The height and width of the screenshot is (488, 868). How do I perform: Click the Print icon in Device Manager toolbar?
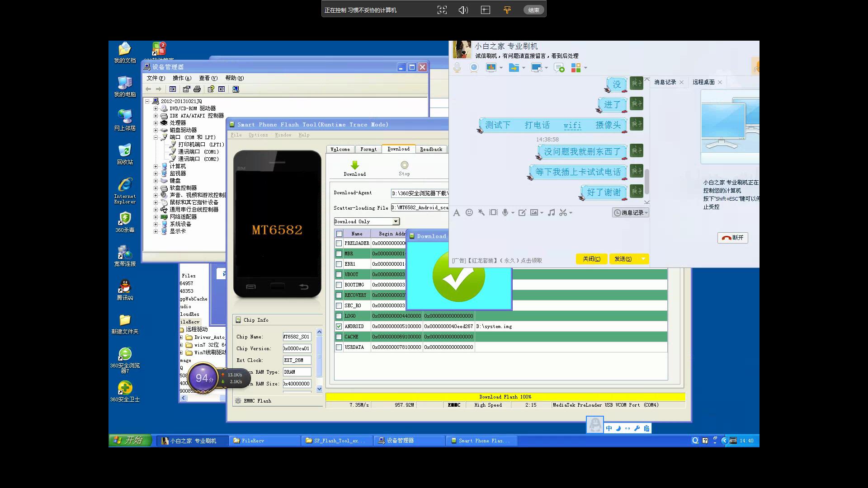pos(197,89)
